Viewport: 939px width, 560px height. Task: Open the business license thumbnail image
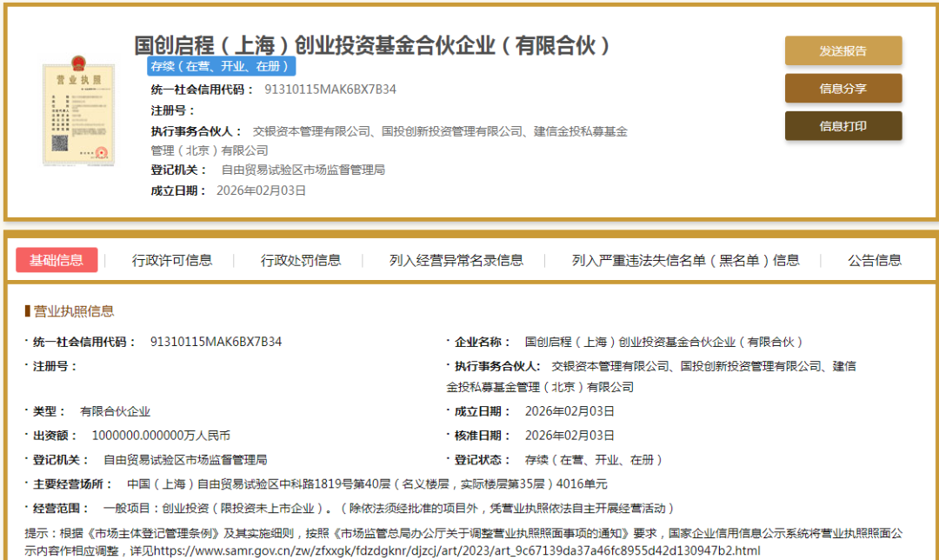[x=78, y=110]
